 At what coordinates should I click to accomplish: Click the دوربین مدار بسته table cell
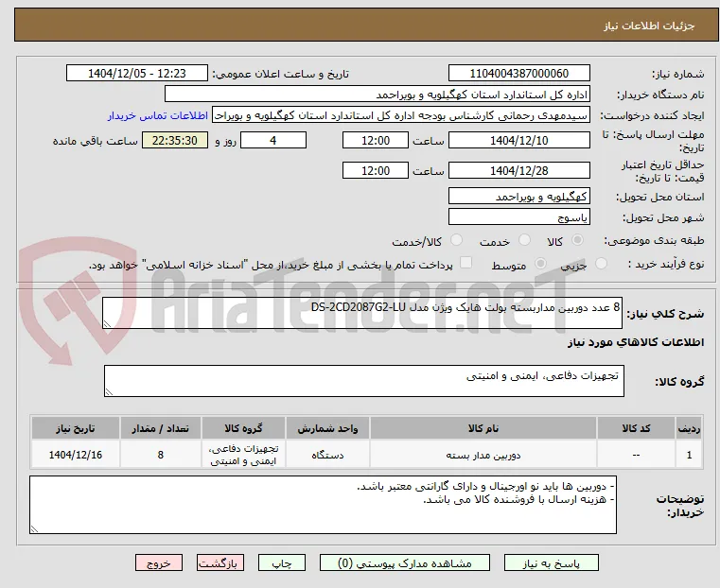click(483, 455)
